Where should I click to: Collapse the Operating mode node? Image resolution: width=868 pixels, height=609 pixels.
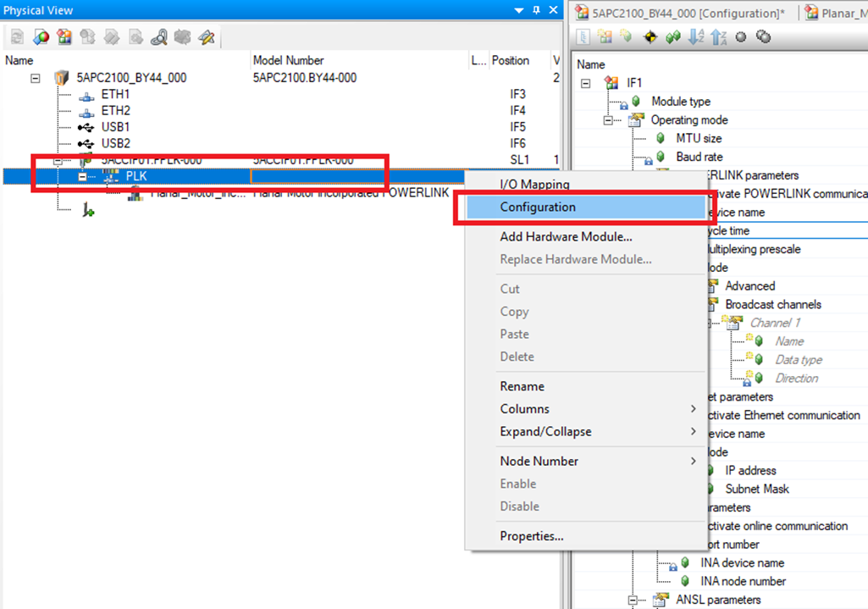608,120
